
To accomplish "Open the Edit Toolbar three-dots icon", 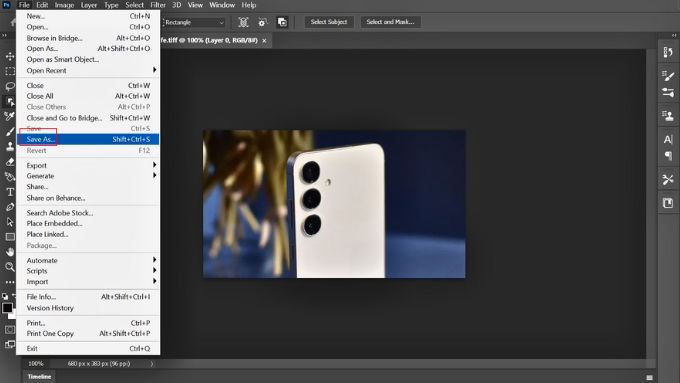I will tap(10, 282).
